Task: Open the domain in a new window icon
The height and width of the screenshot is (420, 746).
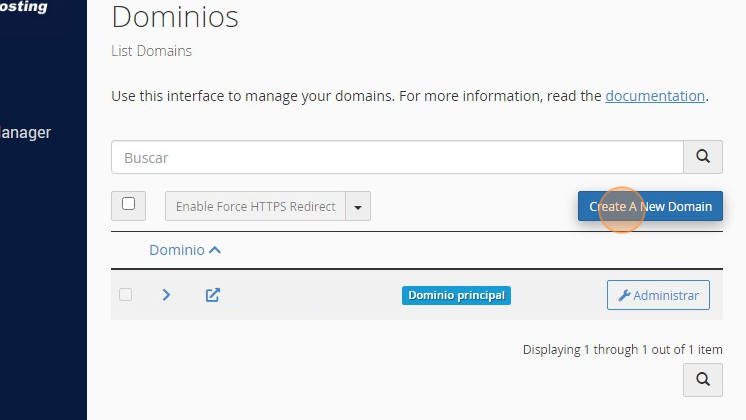Action: coord(213,295)
